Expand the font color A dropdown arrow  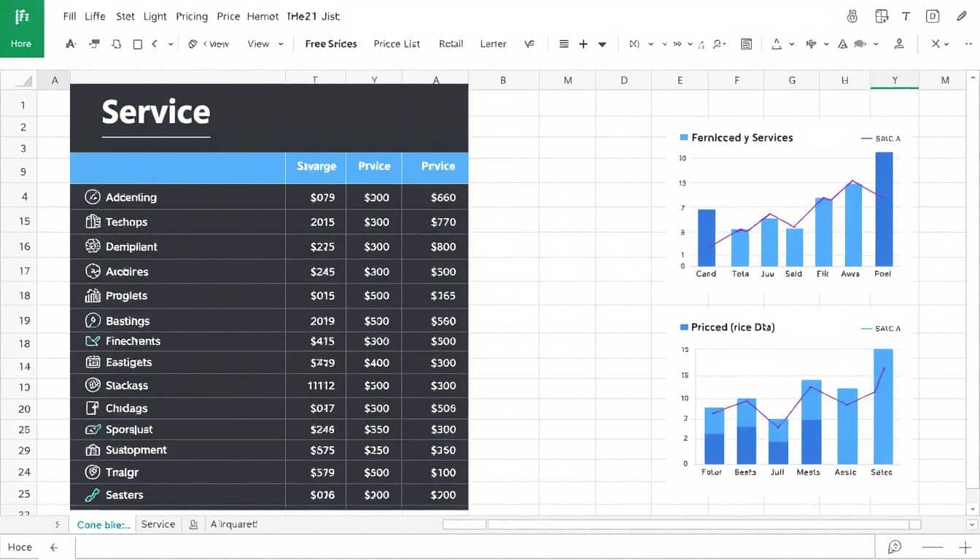coord(792,44)
